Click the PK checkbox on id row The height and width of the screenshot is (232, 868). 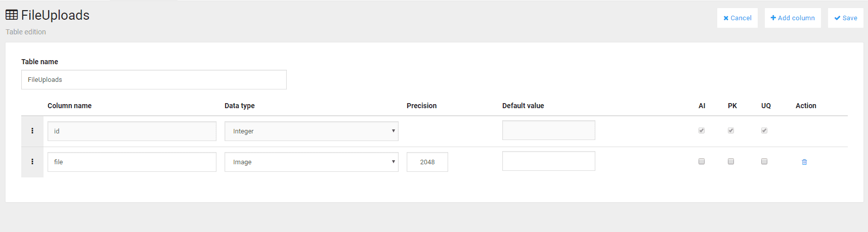tap(731, 130)
